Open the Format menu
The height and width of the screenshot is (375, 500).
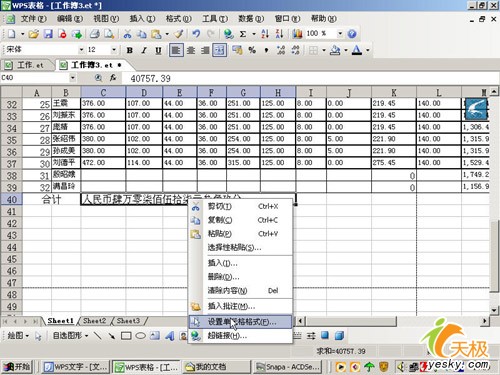point(179,19)
